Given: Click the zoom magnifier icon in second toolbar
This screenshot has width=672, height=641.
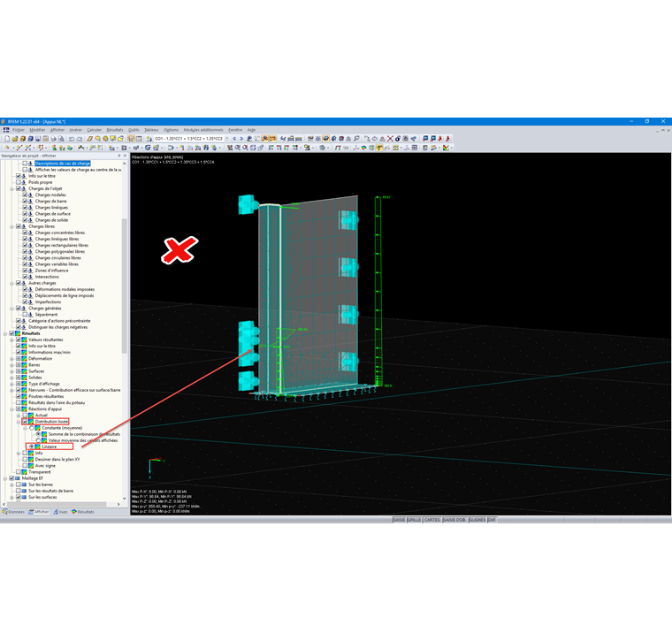Looking at the screenshot, I should pyautogui.click(x=238, y=148).
